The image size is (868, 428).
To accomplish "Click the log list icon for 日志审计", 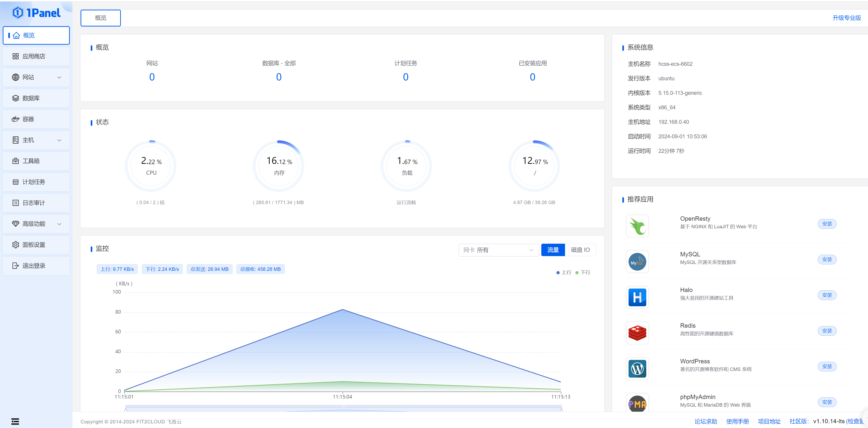I will click(x=15, y=203).
